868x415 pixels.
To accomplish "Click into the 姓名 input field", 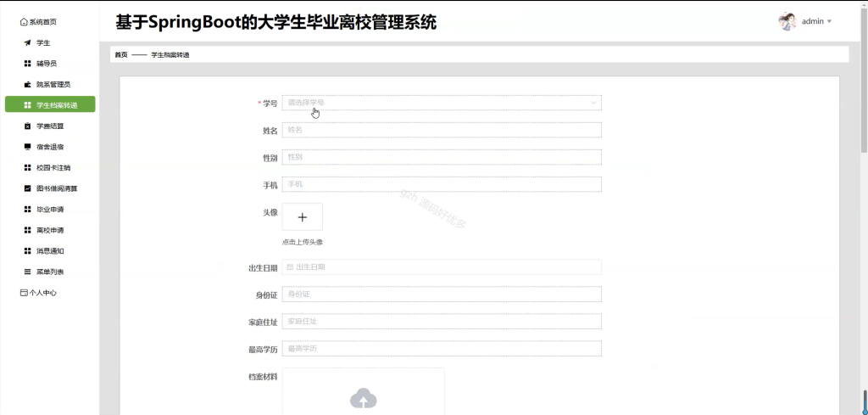I will point(442,130).
